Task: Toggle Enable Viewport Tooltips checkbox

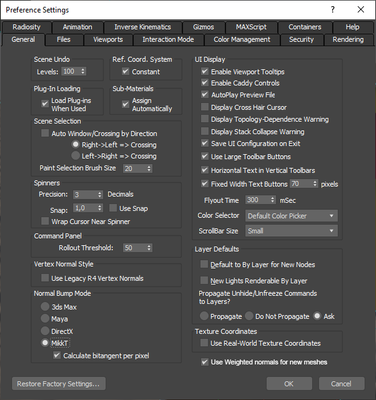Action: pyautogui.click(x=205, y=71)
